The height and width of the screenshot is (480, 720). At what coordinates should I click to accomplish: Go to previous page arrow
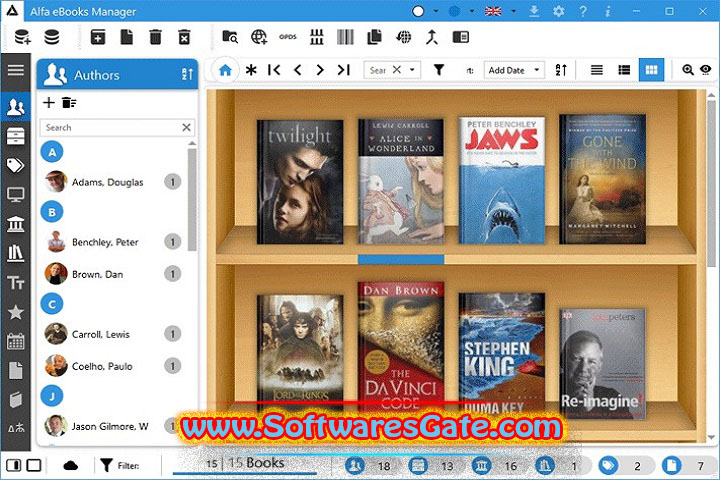pos(298,70)
